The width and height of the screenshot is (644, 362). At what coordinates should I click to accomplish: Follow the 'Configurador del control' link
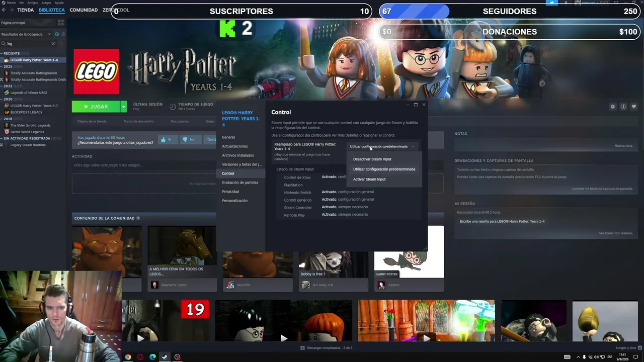(x=302, y=135)
